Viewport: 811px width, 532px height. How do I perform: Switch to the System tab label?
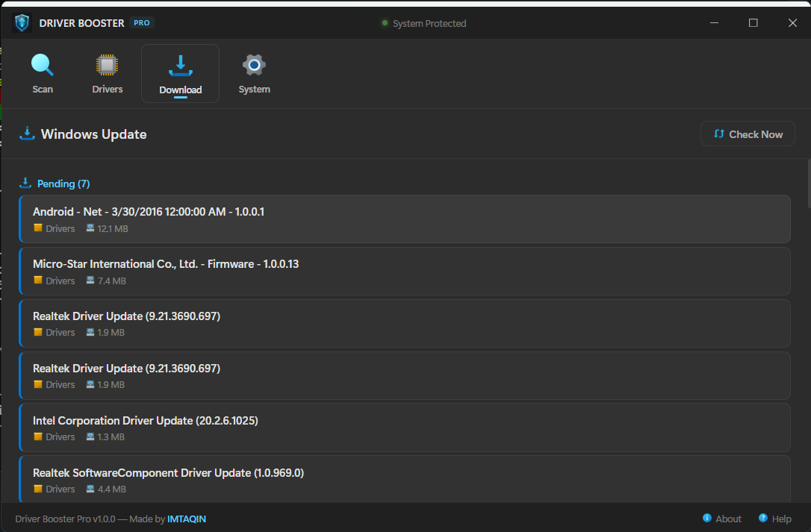254,90
